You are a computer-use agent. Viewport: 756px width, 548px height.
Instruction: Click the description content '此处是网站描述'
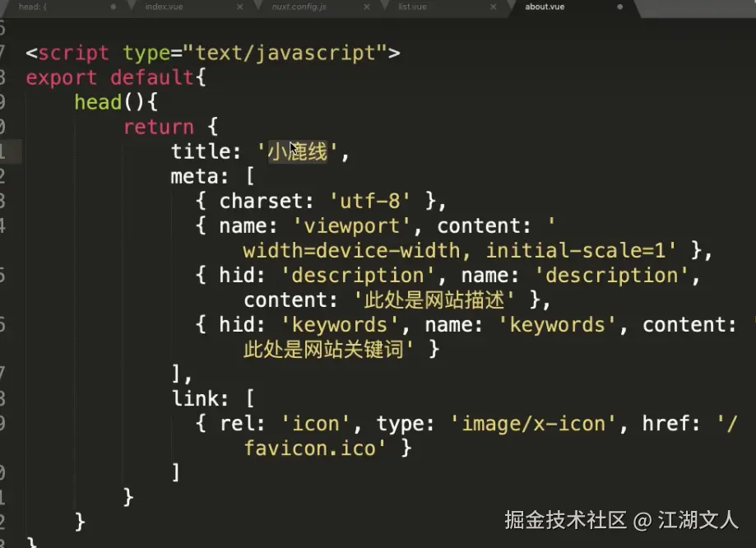pyautogui.click(x=434, y=300)
